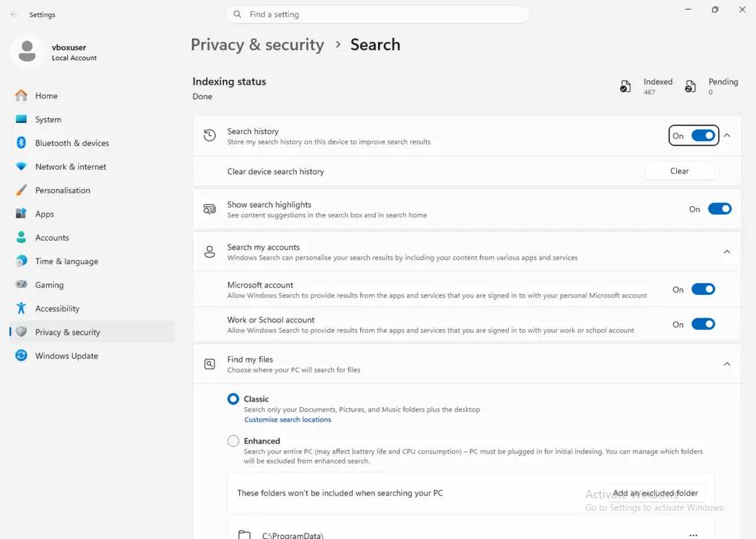Click the Accessibility figure icon

click(21, 308)
